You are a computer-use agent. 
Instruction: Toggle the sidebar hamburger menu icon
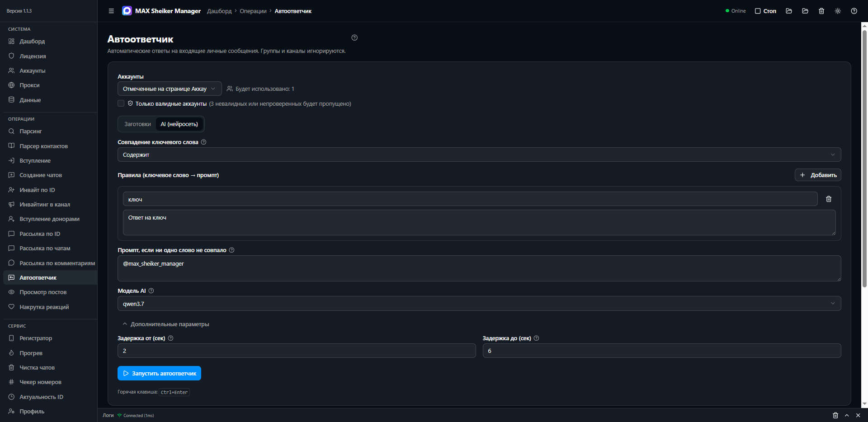click(111, 11)
